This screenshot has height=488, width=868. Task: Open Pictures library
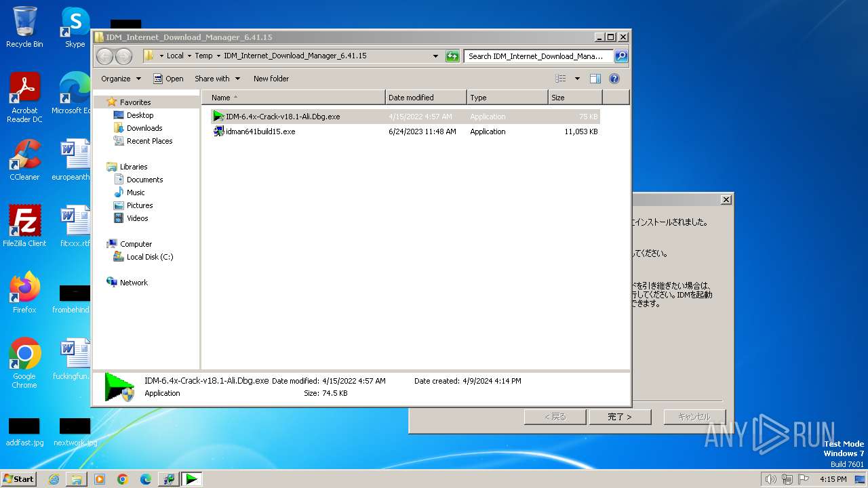tap(139, 205)
